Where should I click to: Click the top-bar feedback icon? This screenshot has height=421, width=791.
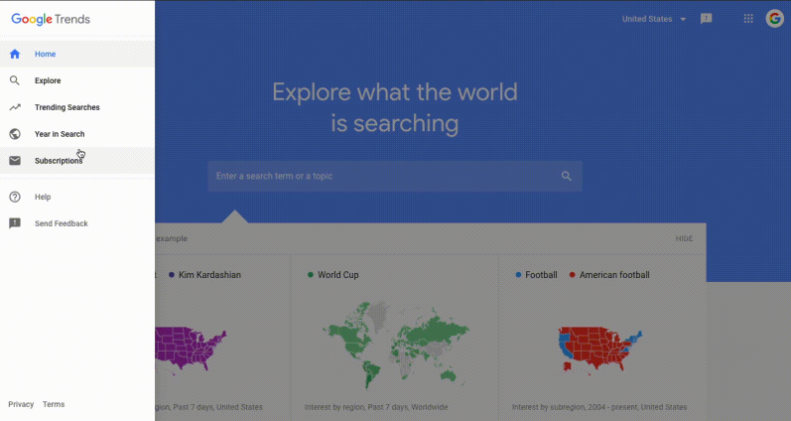[706, 19]
